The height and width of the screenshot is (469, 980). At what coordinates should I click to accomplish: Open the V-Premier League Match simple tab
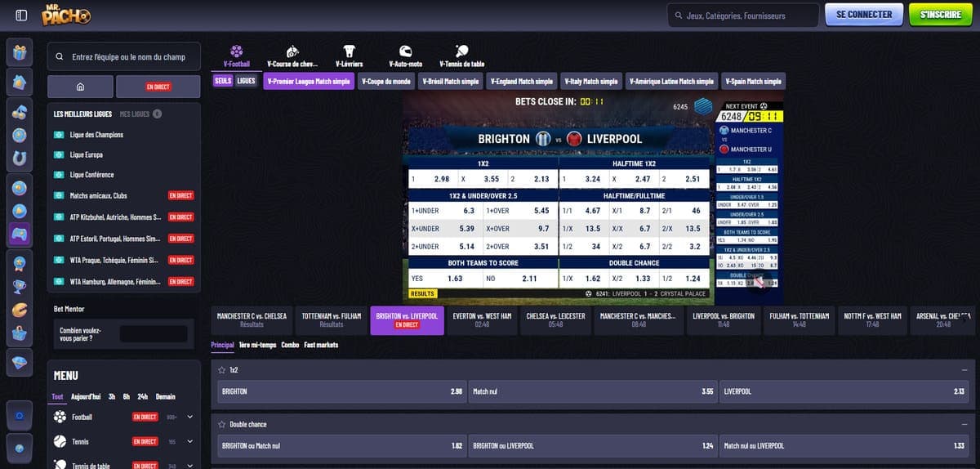tap(308, 81)
